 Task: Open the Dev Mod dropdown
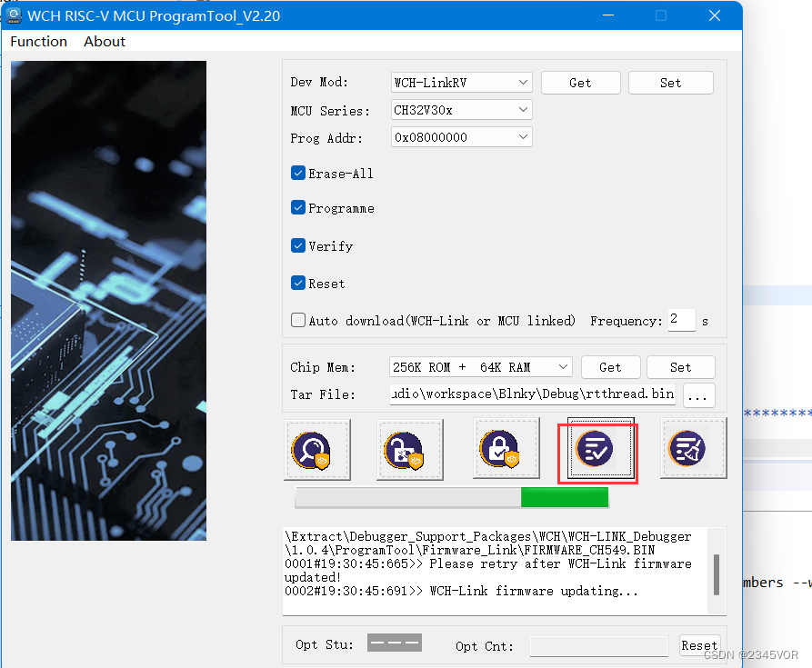(x=461, y=82)
